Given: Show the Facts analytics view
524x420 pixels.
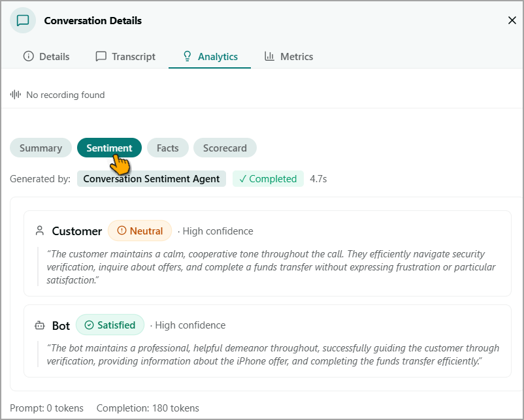Looking at the screenshot, I should tap(168, 148).
